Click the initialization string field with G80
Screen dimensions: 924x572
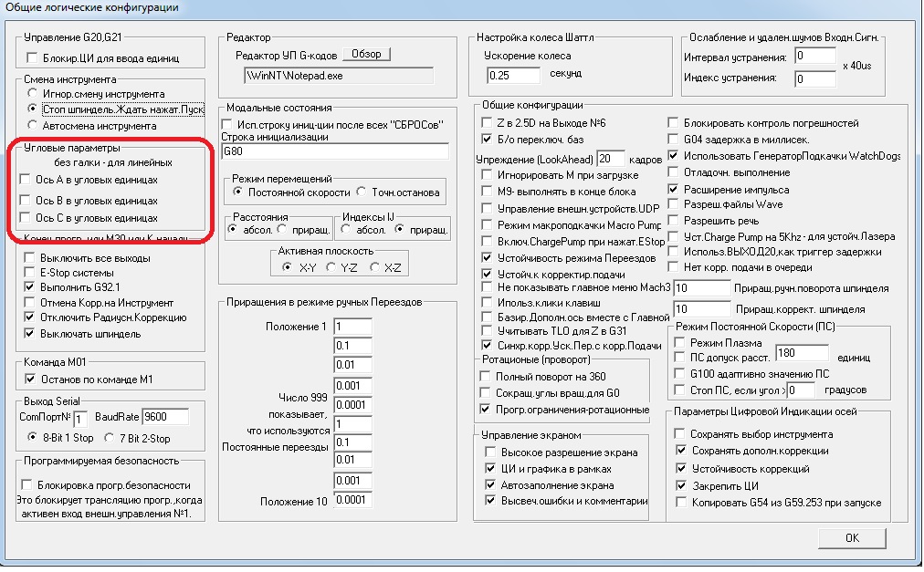(335, 151)
